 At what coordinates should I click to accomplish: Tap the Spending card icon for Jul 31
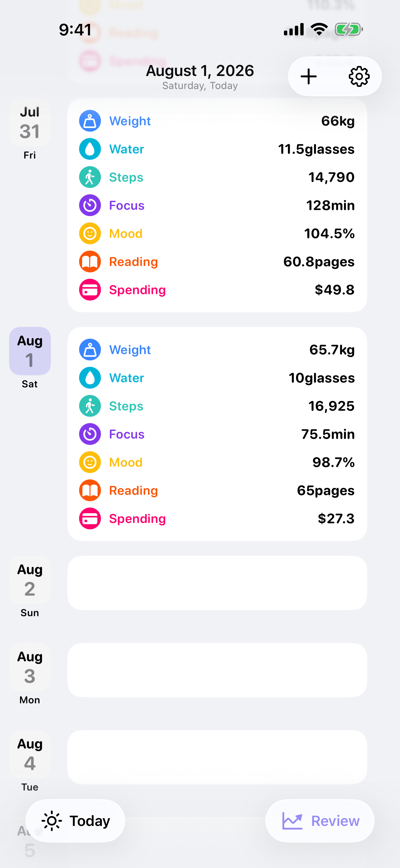(90, 290)
